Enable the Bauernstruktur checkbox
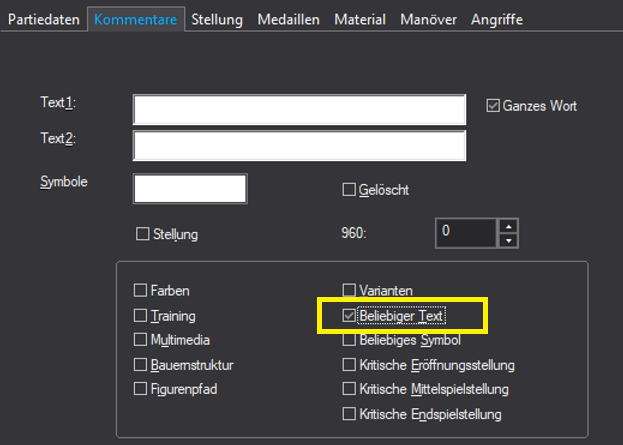Image resolution: width=623 pixels, height=445 pixels. [140, 365]
